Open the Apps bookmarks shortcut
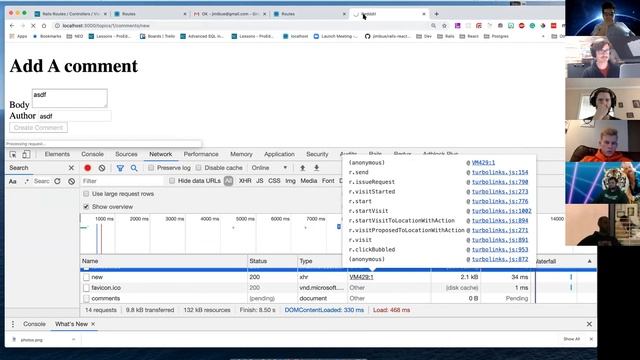The height and width of the screenshot is (360, 640). tap(18, 36)
